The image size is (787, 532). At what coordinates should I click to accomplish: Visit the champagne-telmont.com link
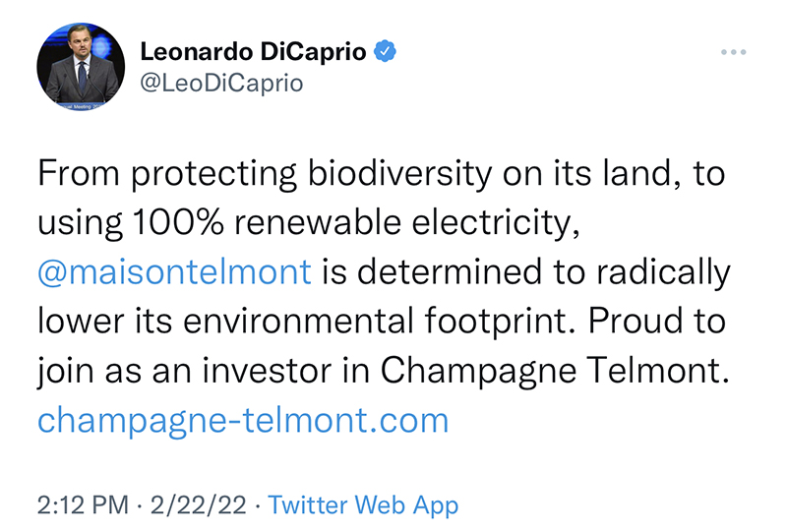[x=242, y=420]
